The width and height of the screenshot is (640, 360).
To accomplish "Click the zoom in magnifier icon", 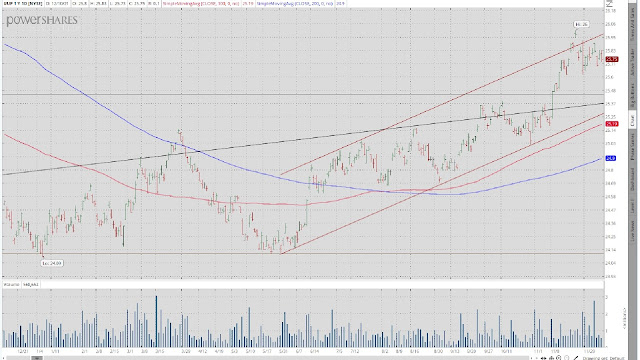I will click(559, 358).
